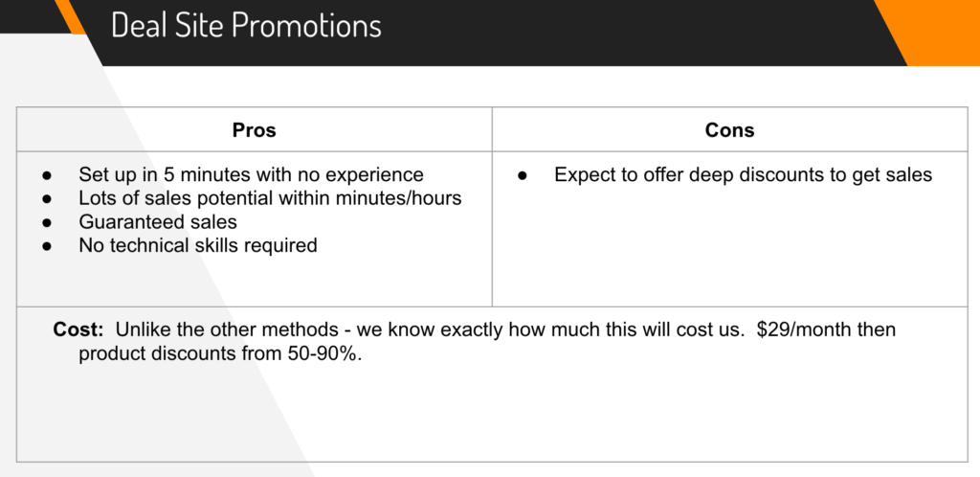
Task: Click the bullet dot in Cons column
Action: pos(522,175)
